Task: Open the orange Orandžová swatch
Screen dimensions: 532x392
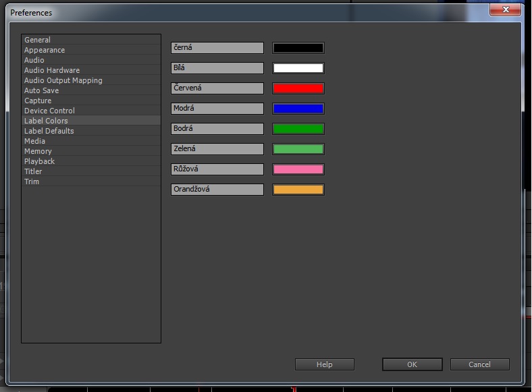Action: click(298, 189)
